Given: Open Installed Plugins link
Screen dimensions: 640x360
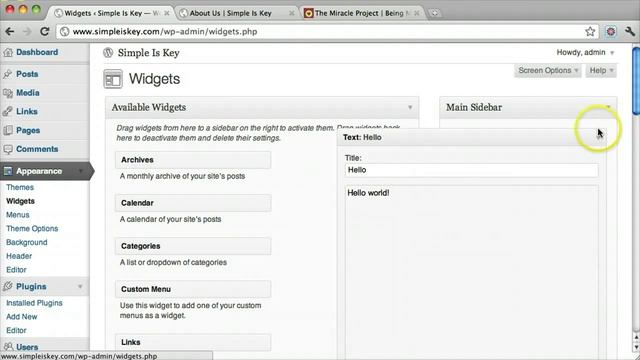Looking at the screenshot, I should coord(34,303).
